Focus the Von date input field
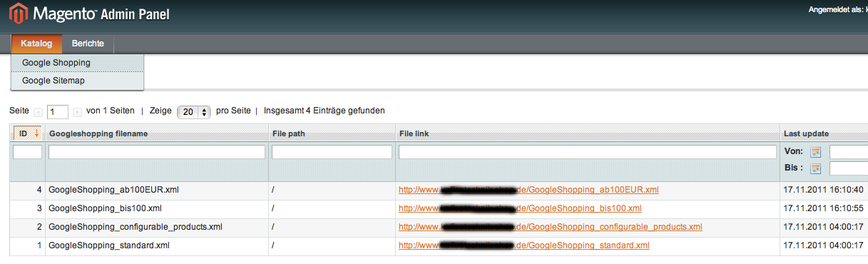This screenshot has height=264, width=868. click(x=849, y=152)
